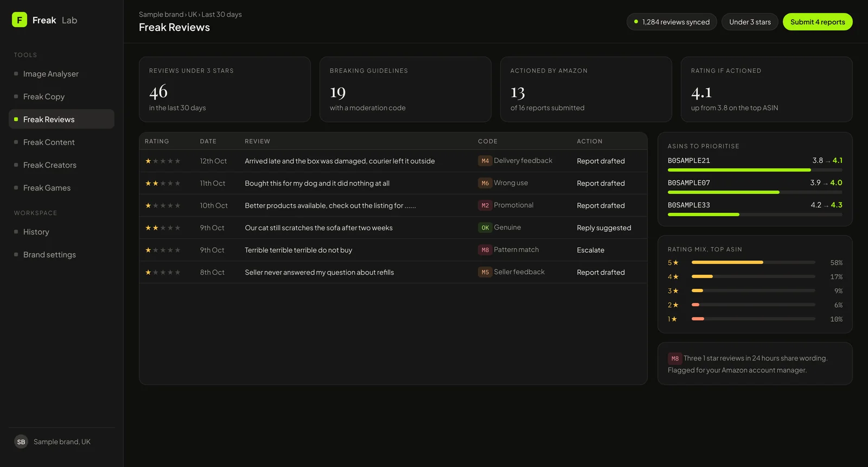Click the Escalate action

tap(590, 250)
